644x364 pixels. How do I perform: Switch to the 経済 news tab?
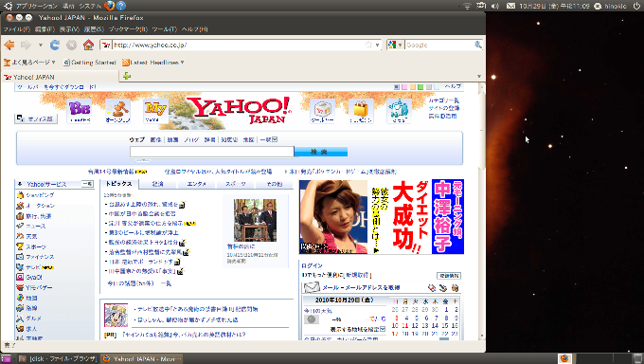pyautogui.click(x=158, y=184)
